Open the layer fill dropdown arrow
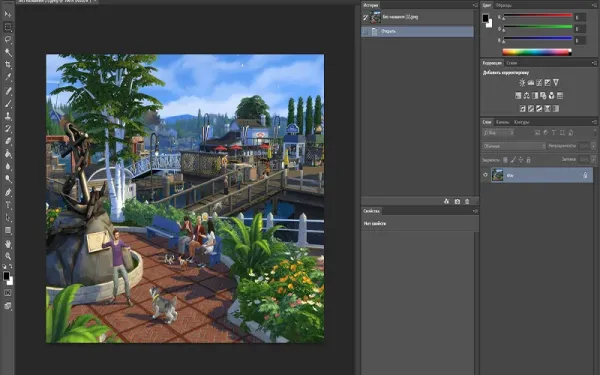 (593, 159)
